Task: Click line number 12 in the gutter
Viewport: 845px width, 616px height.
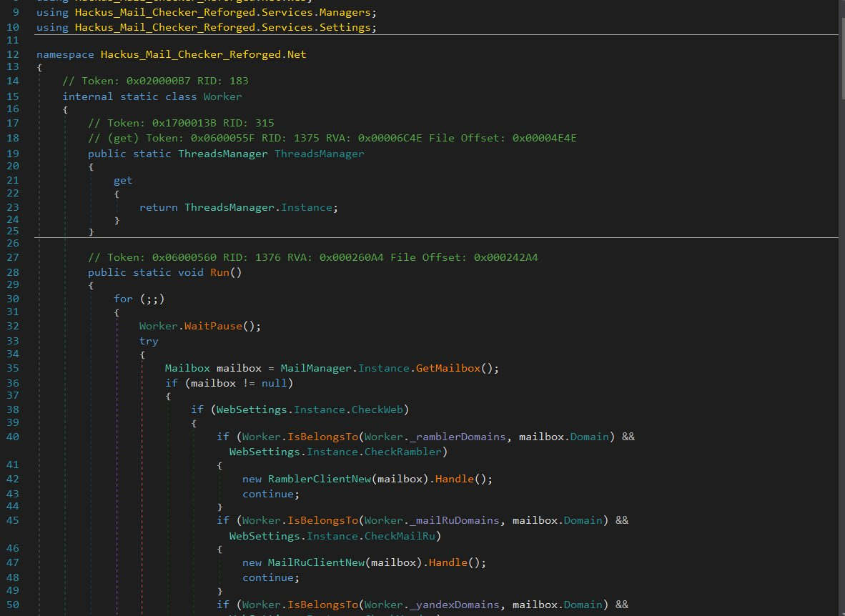Action: pos(13,54)
